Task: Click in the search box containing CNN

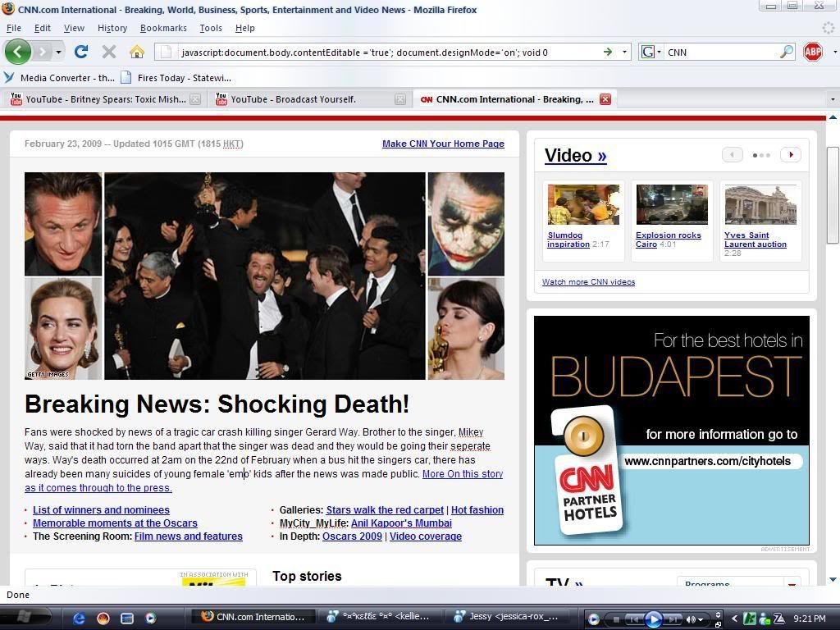Action: click(722, 52)
